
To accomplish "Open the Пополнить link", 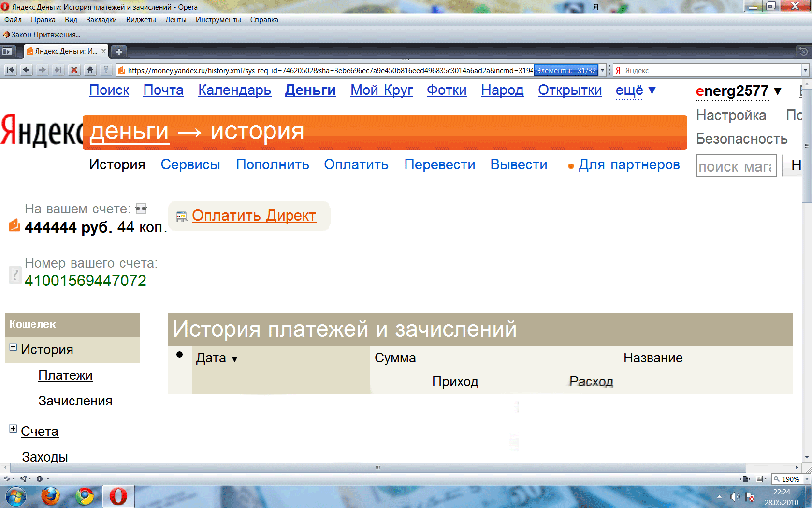I will click(x=273, y=164).
